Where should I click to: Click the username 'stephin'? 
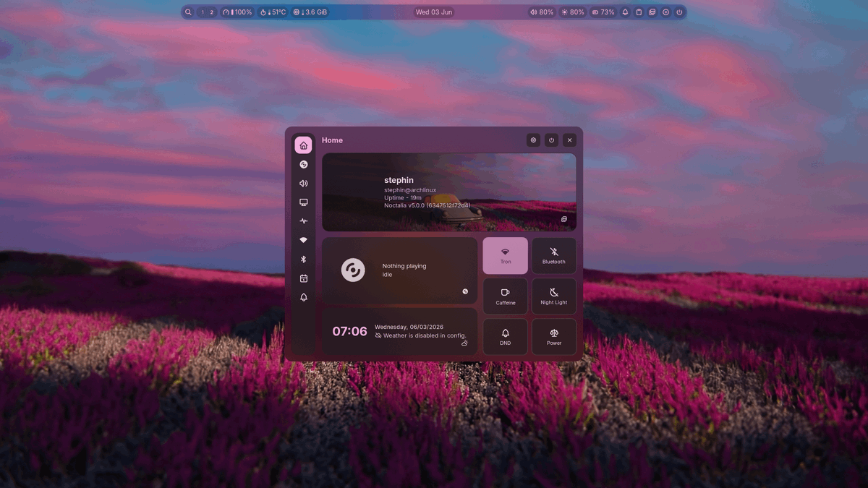(399, 180)
